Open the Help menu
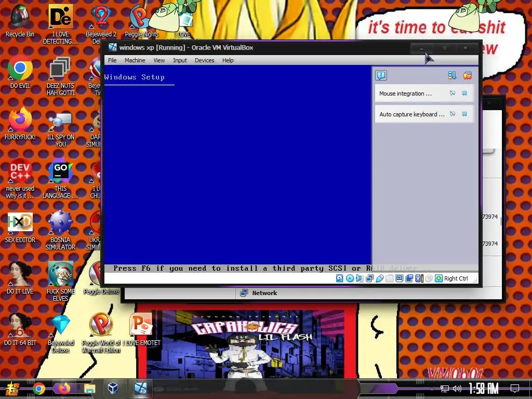The width and height of the screenshot is (532, 399). tap(228, 60)
